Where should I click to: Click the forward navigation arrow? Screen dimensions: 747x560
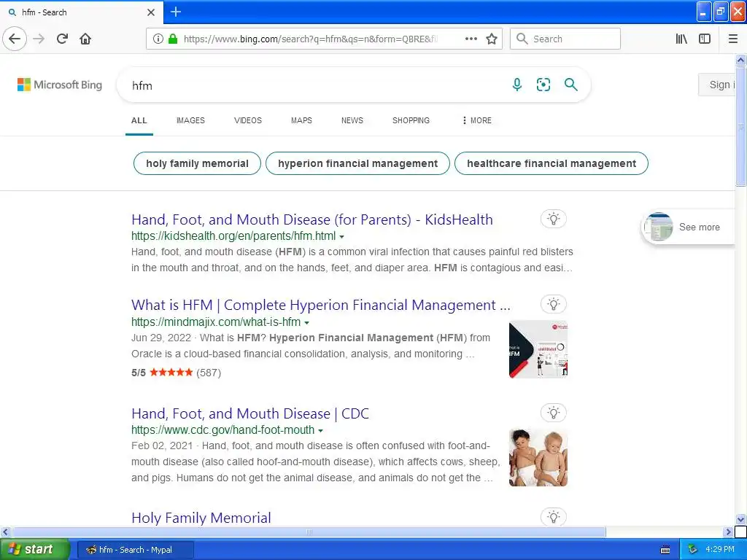coord(39,39)
